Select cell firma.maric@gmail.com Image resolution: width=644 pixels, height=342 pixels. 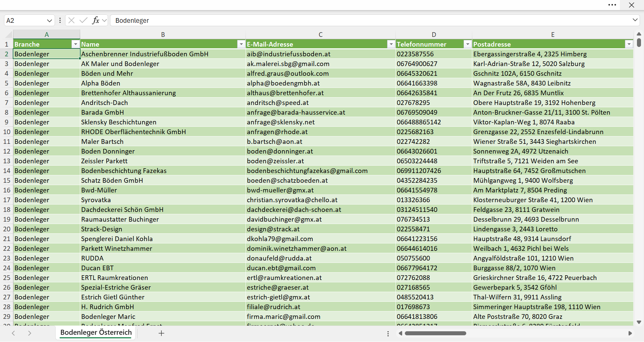coord(321,317)
